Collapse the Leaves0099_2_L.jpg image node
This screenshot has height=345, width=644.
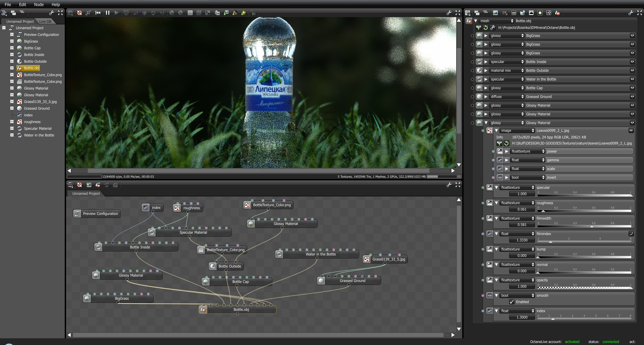point(496,130)
